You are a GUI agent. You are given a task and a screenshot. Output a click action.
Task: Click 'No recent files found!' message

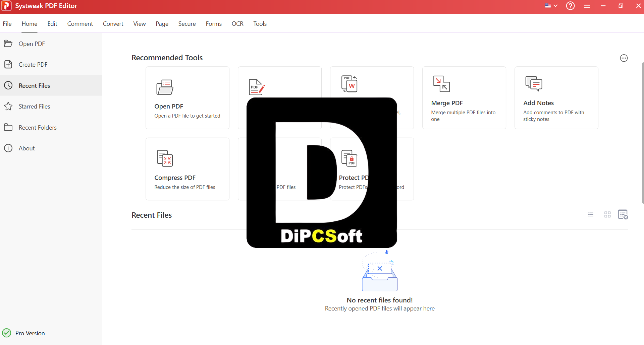tap(380, 300)
